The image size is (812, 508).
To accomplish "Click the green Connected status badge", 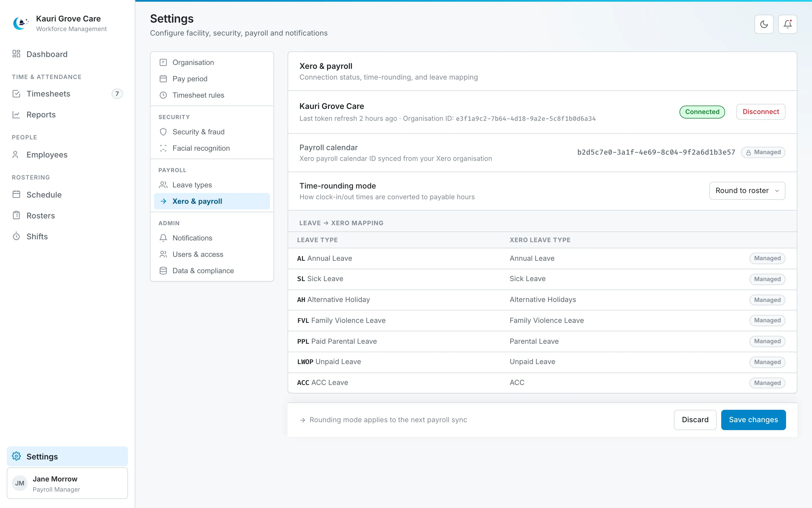I will coord(702,111).
